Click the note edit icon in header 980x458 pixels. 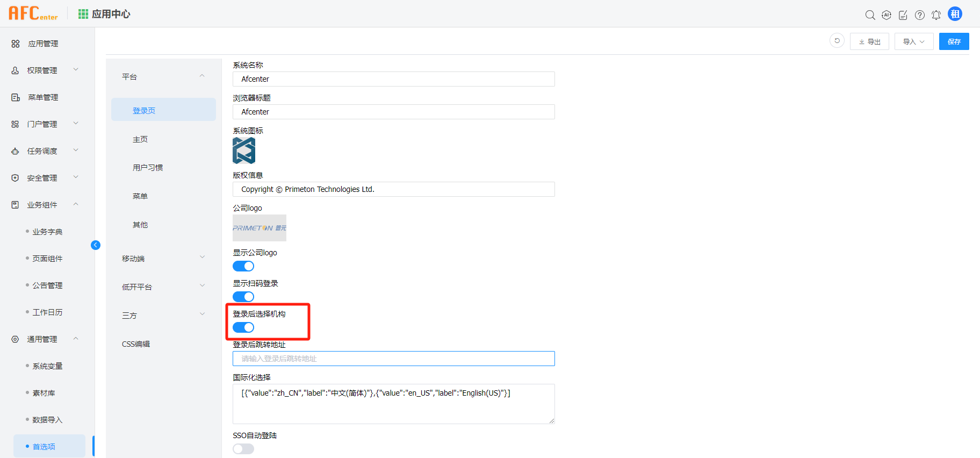(903, 15)
